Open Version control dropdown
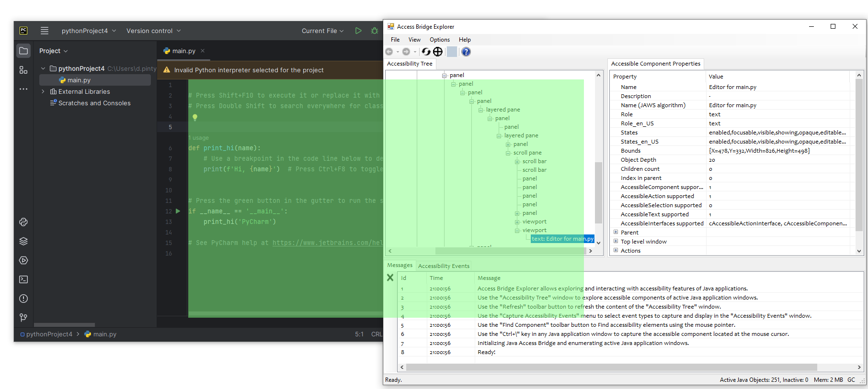Viewport: 868px width, 389px height. point(154,31)
